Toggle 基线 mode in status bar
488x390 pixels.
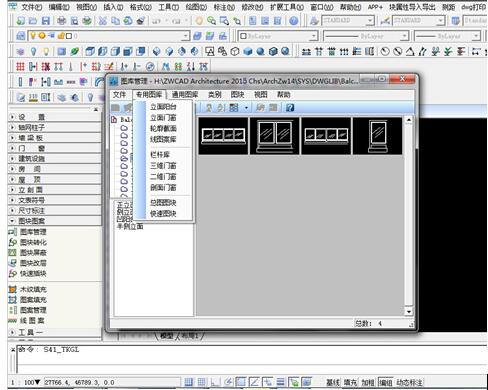coord(333,382)
